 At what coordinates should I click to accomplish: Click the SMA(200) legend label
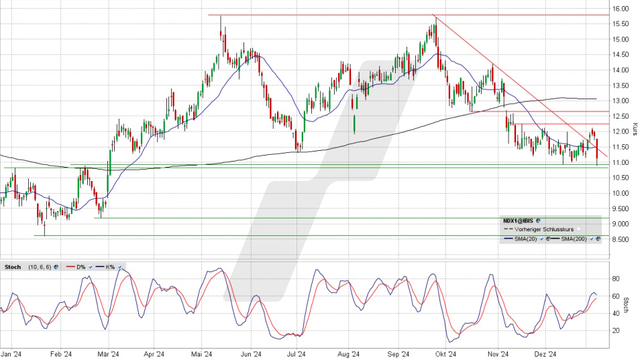(x=574, y=239)
